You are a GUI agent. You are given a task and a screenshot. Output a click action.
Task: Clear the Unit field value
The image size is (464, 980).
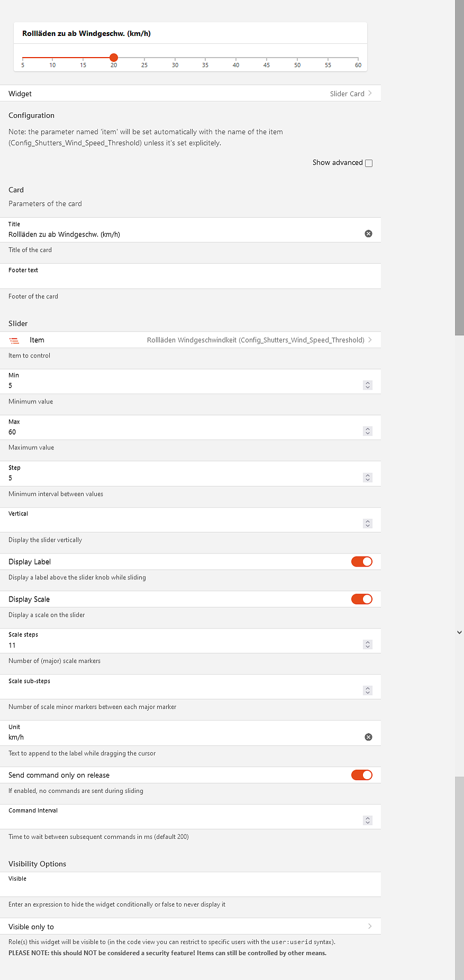click(368, 737)
